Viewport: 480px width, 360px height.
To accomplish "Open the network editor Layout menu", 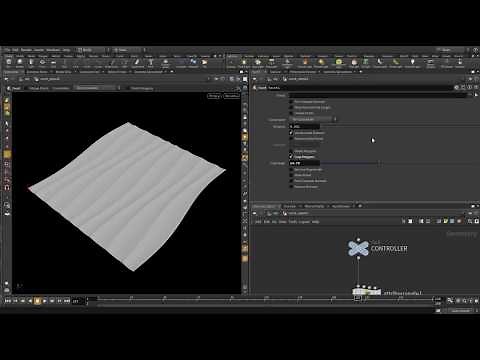I will [x=304, y=222].
